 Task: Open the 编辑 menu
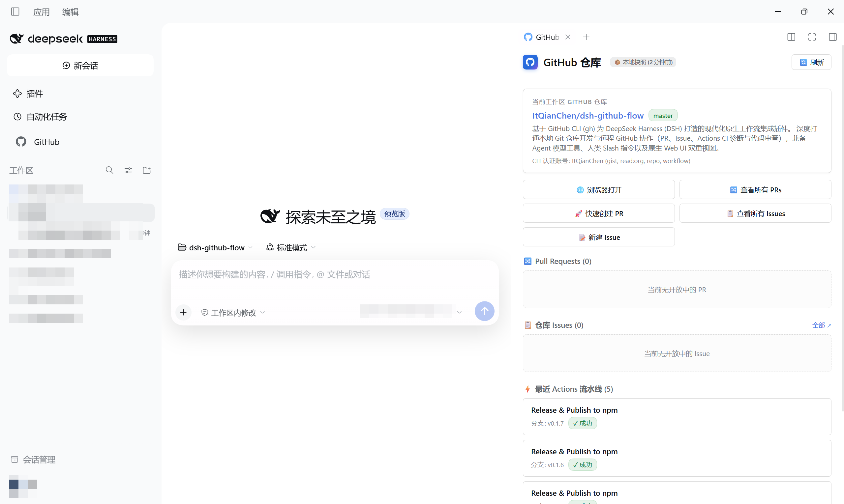tap(70, 12)
